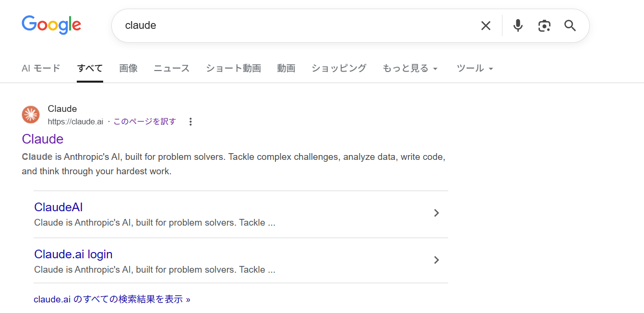Open the ツール dropdown
The width and height of the screenshot is (644, 313).
pyautogui.click(x=475, y=68)
